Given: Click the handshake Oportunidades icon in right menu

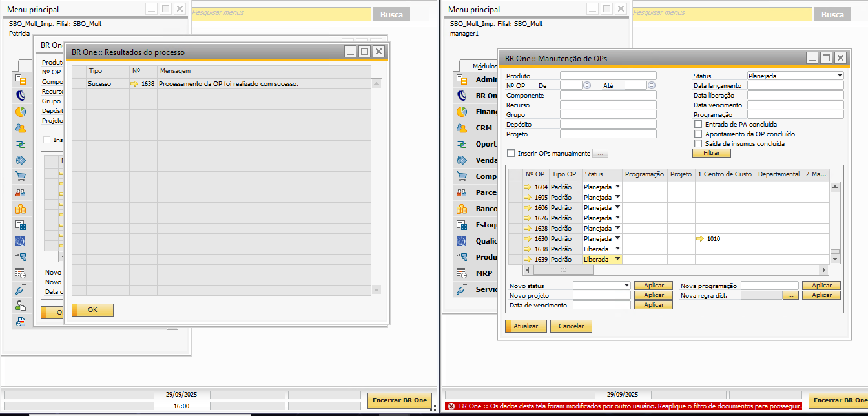Looking at the screenshot, I should tap(462, 144).
